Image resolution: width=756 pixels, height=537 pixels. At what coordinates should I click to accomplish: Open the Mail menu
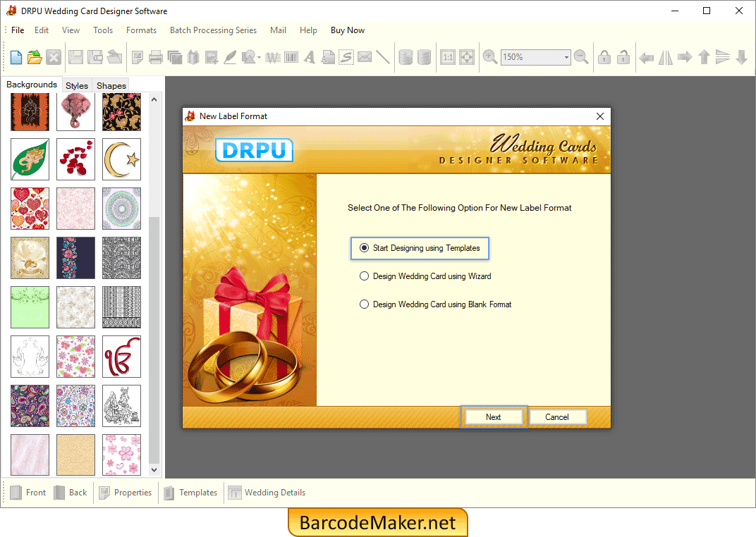(x=278, y=30)
